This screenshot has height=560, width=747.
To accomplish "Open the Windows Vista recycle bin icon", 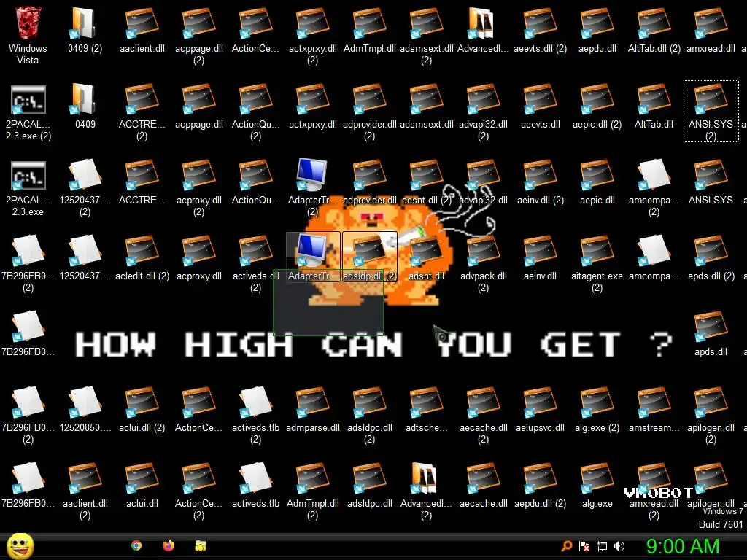I will point(28,24).
